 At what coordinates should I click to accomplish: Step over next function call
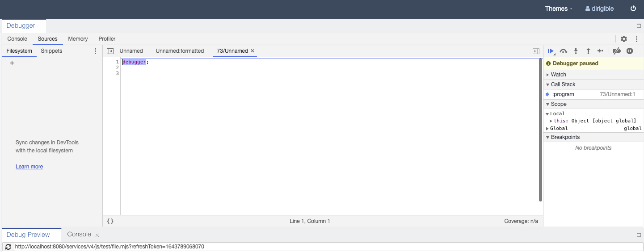tap(564, 51)
